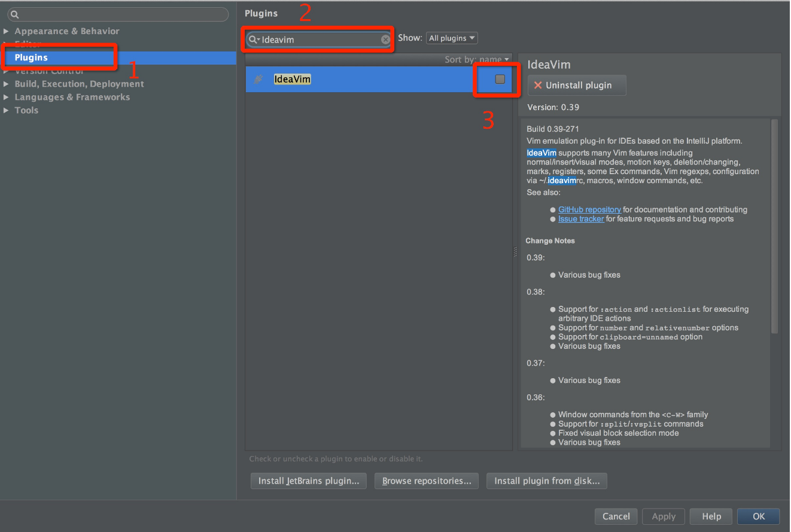Expand Appearance & Behavior tree node
The height and width of the screenshot is (532, 791).
pos(6,31)
